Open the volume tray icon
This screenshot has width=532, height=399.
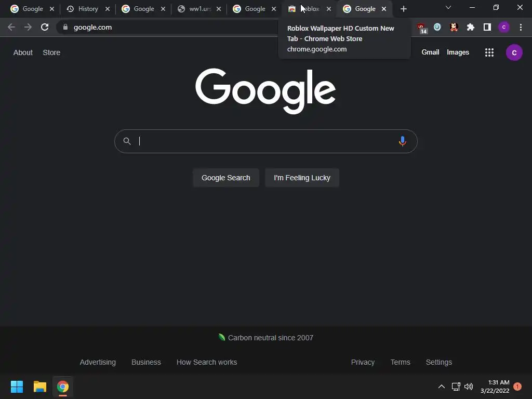[x=469, y=387]
